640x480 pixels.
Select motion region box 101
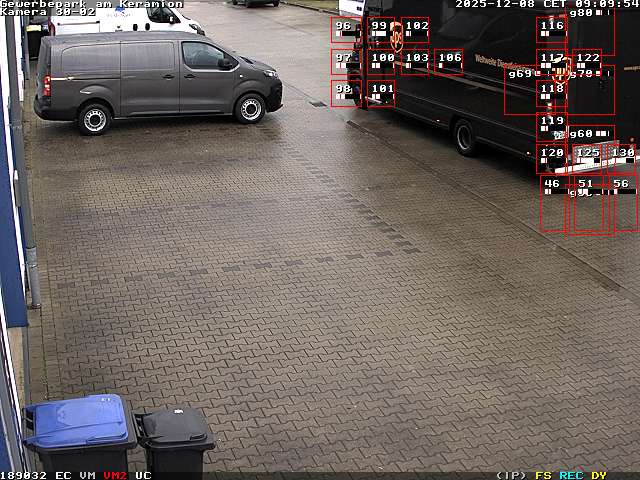pyautogui.click(x=381, y=93)
